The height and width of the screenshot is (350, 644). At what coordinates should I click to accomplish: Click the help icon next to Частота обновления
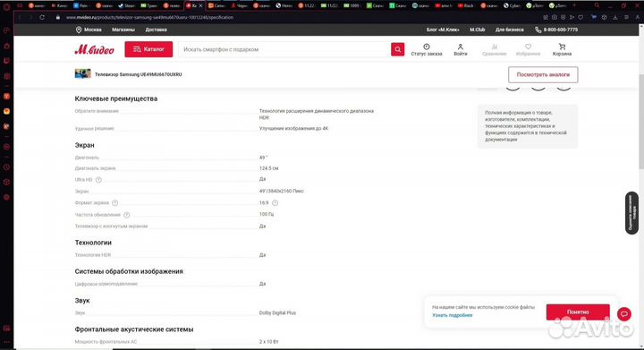(x=126, y=215)
